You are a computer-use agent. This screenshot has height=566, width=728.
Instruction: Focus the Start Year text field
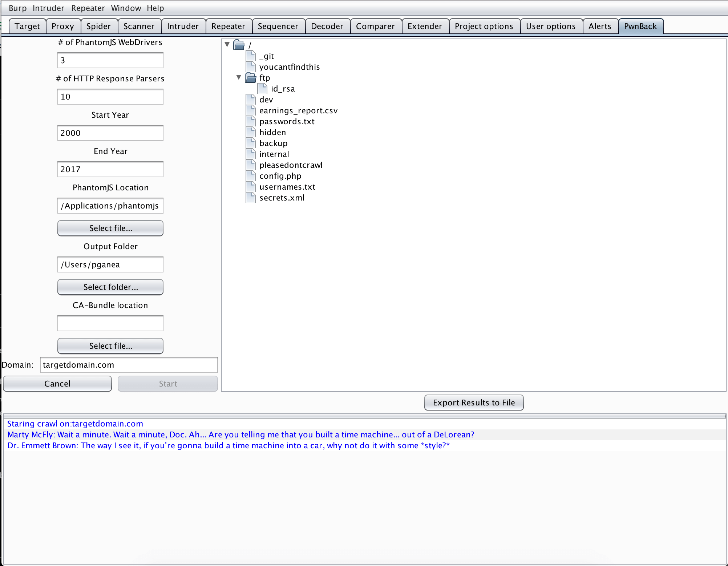(x=110, y=133)
